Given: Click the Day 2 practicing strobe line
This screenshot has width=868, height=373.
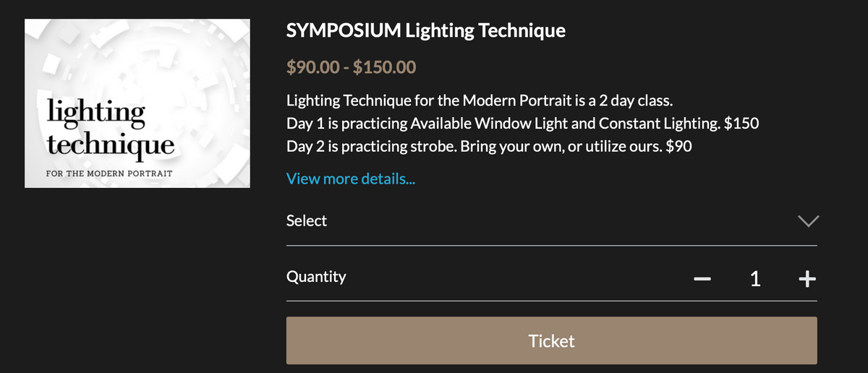Looking at the screenshot, I should pyautogui.click(x=489, y=147).
